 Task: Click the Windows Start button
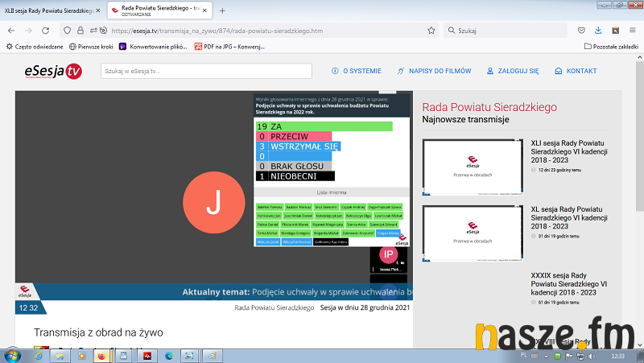point(14,355)
